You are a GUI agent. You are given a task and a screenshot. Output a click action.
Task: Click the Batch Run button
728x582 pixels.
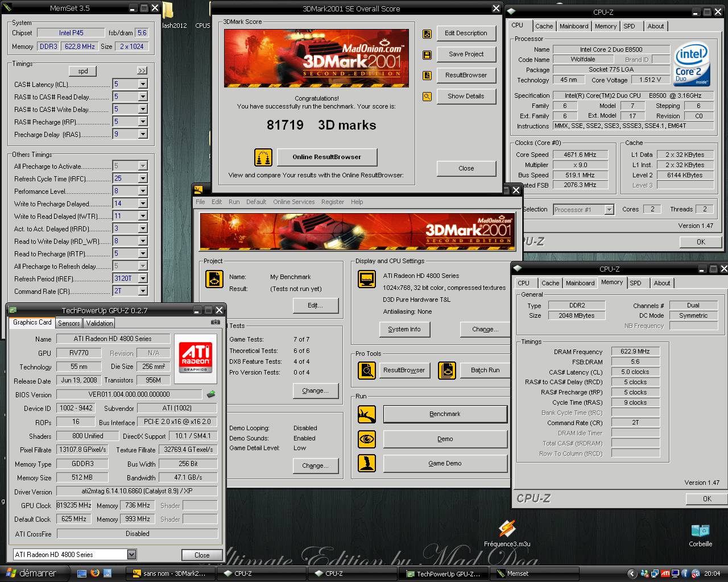[x=485, y=370]
